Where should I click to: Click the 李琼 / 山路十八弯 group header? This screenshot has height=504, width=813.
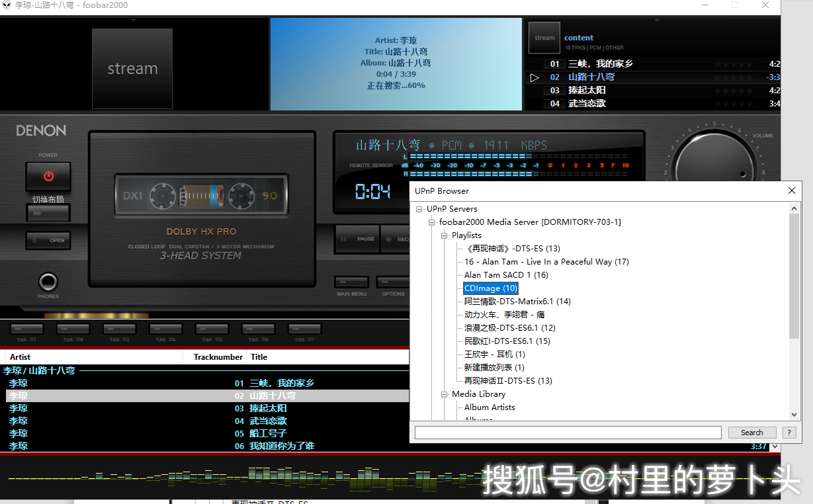pos(39,371)
